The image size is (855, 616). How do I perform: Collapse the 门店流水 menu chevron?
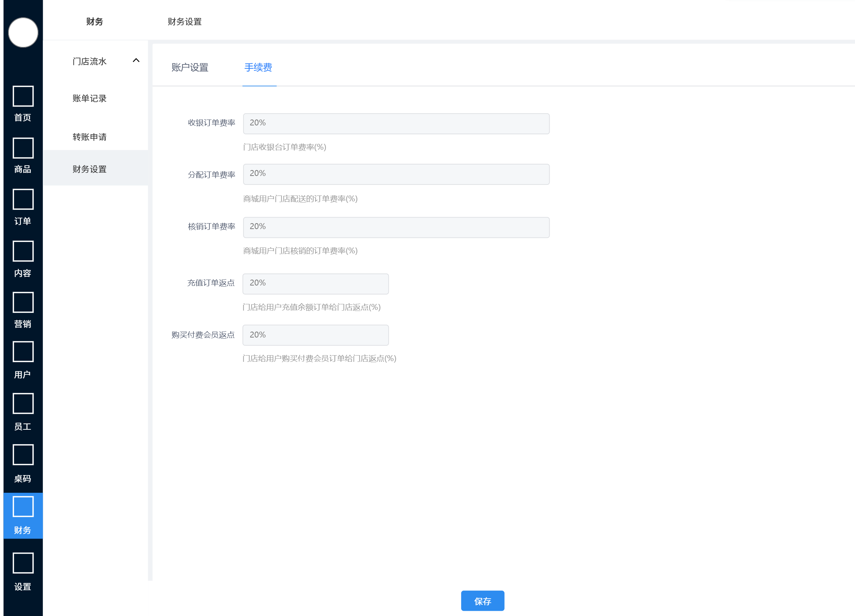pos(136,60)
